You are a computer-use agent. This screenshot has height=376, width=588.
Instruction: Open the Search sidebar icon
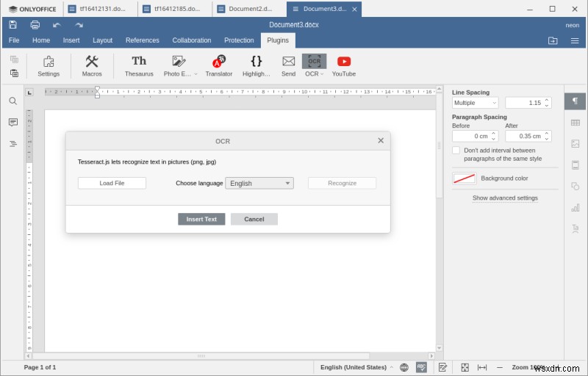pos(13,101)
